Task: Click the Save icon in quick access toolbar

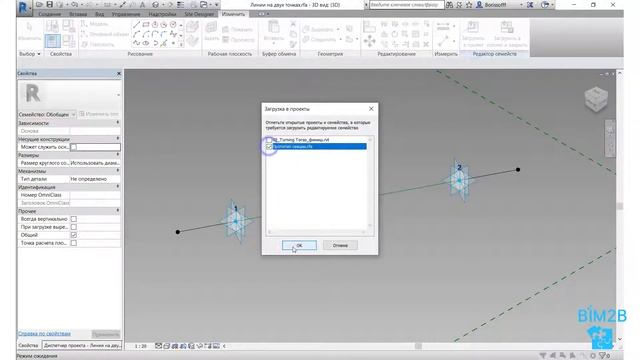Action: pos(49,5)
